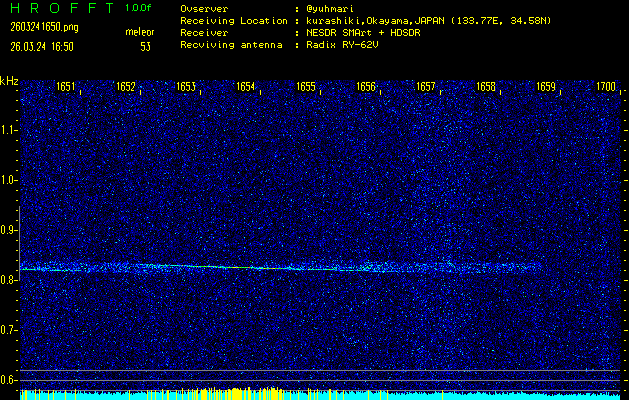This screenshot has width=629, height=400.
Task: Select the 0.6 kHz frequency tick
Action: (x=9, y=380)
